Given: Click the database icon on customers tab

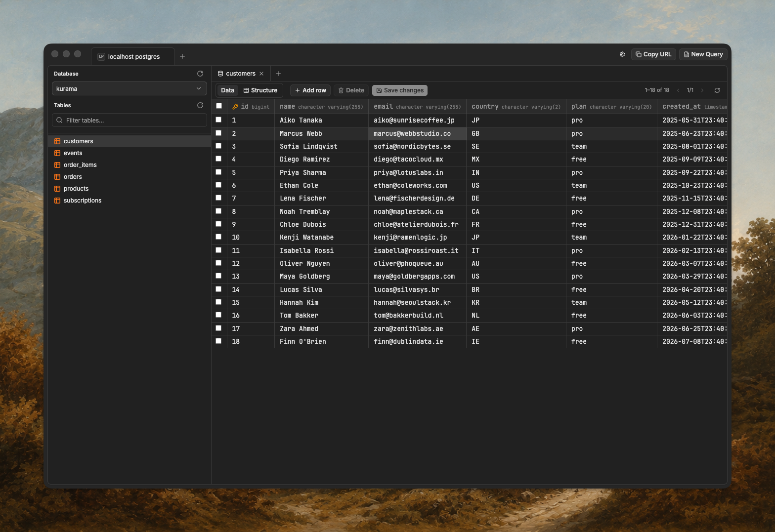Looking at the screenshot, I should 220,74.
